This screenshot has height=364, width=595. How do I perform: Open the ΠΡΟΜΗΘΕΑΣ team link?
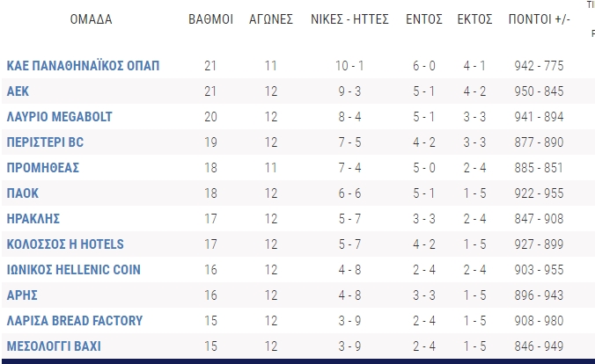[x=43, y=168]
